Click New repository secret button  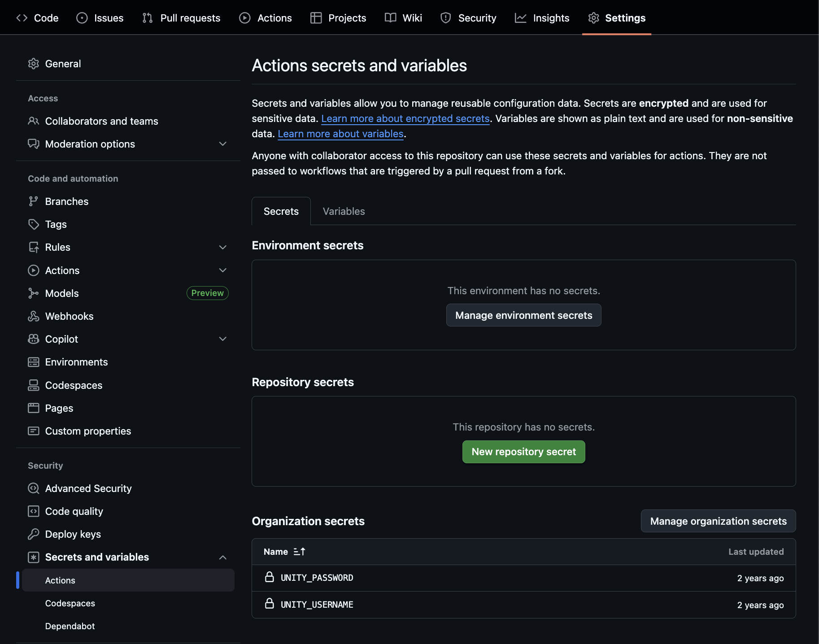(523, 452)
